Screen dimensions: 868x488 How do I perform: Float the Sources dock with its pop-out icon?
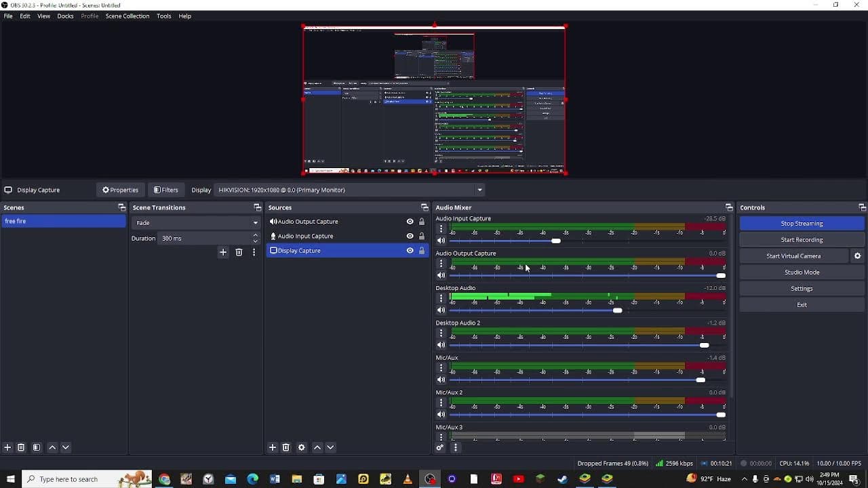[425, 207]
